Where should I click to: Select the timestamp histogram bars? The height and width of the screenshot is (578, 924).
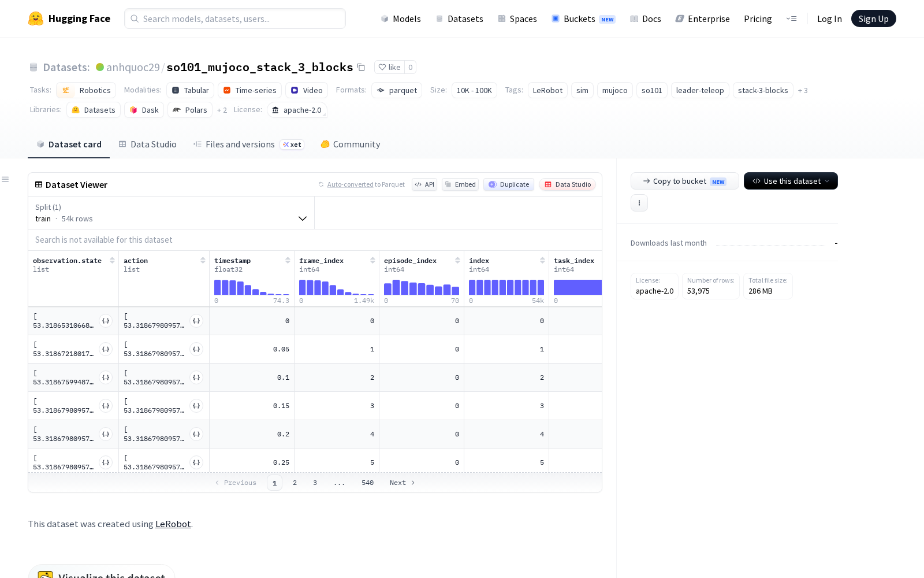(252, 287)
